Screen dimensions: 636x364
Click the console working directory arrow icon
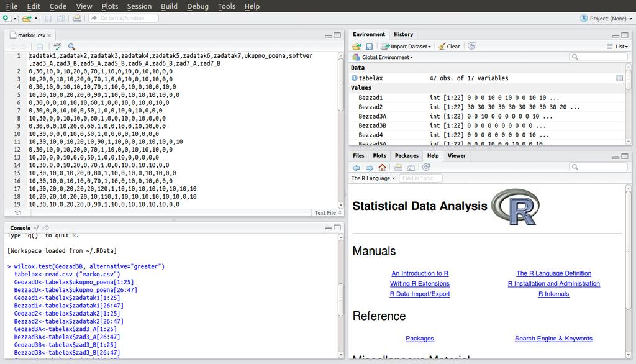(46, 228)
